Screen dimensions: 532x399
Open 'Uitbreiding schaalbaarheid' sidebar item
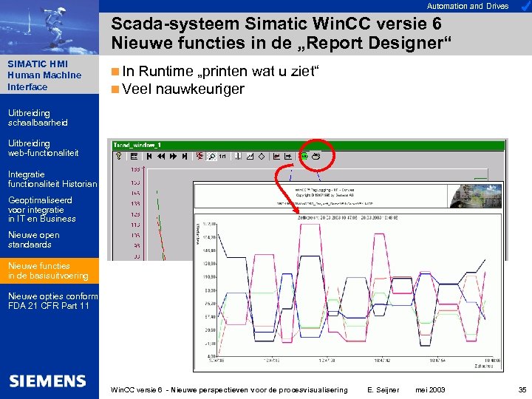(38, 117)
